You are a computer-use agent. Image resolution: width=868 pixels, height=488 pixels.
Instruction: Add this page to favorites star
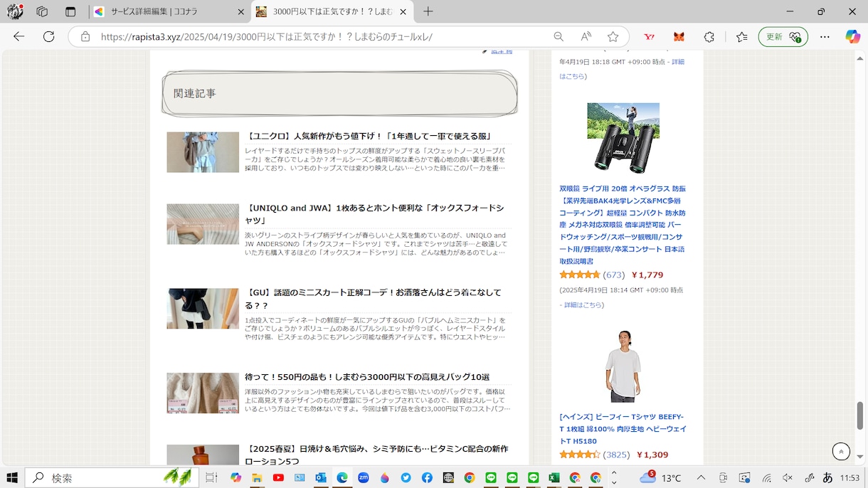tap(613, 36)
